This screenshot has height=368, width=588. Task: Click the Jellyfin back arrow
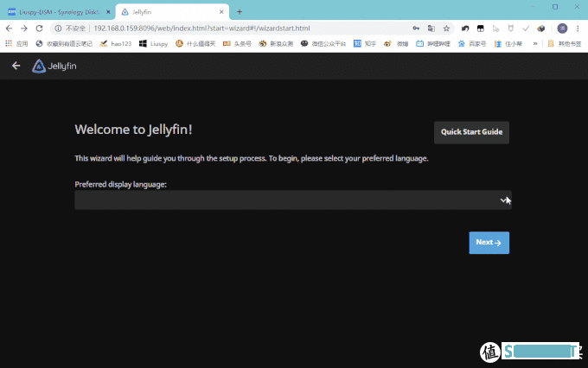pos(16,66)
